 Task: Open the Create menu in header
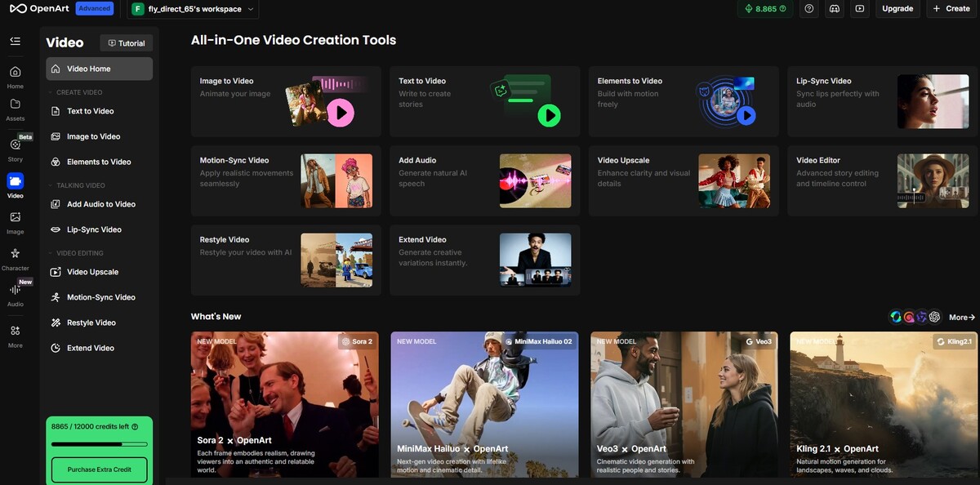[951, 9]
